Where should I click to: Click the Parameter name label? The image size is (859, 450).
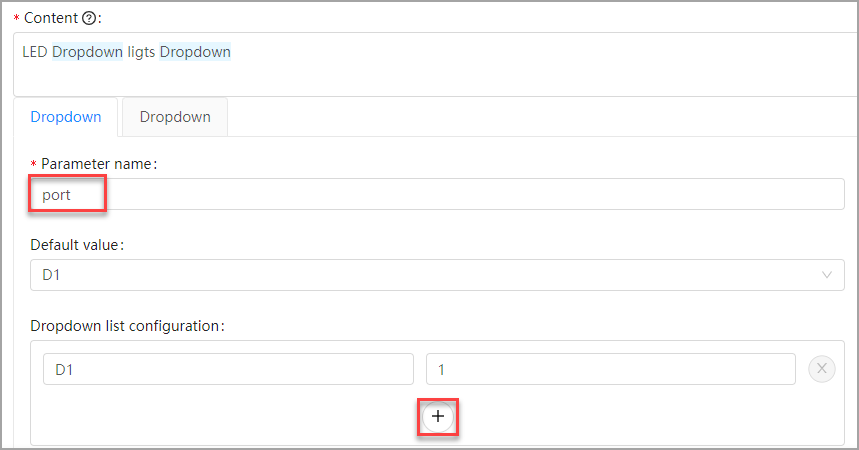pyautogui.click(x=99, y=164)
